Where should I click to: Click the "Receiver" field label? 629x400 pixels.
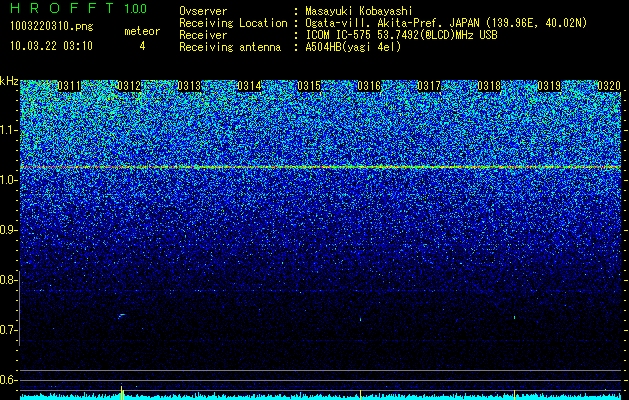coord(203,35)
